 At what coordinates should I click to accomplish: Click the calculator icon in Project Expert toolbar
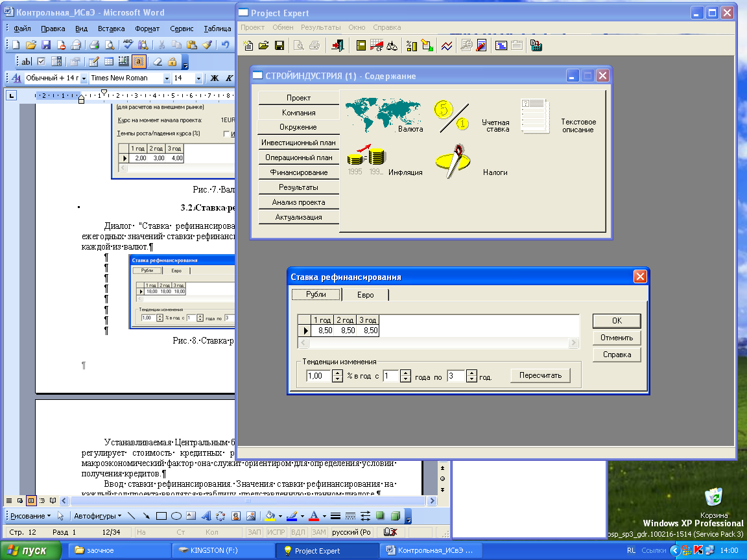pos(536,46)
